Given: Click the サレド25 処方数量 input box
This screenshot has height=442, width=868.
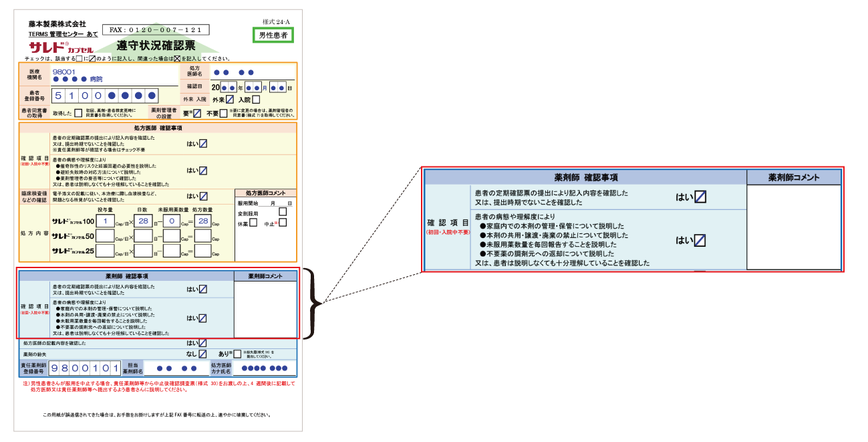Looking at the screenshot, I should (202, 251).
